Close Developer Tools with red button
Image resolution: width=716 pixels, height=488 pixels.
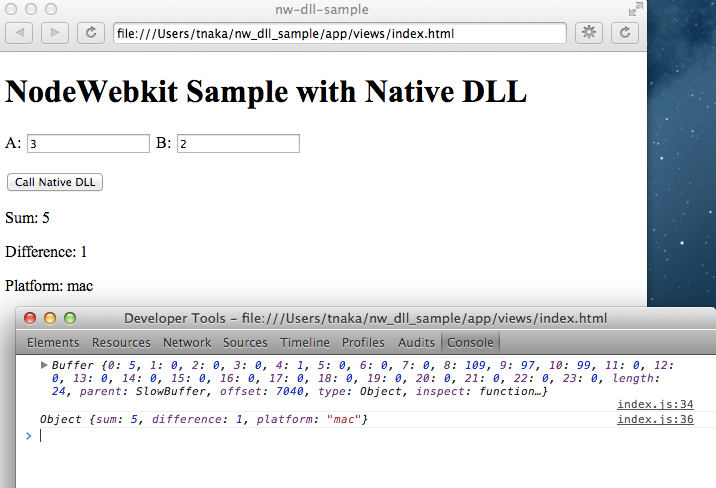30,318
